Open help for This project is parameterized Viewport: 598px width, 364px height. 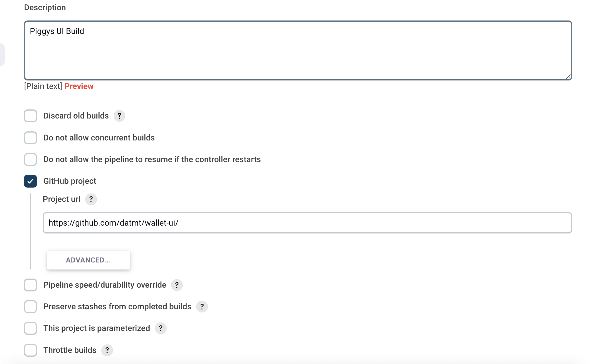click(160, 328)
